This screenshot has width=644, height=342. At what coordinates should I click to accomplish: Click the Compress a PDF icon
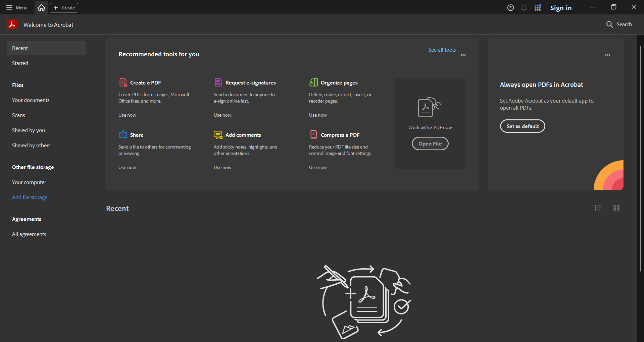(313, 134)
